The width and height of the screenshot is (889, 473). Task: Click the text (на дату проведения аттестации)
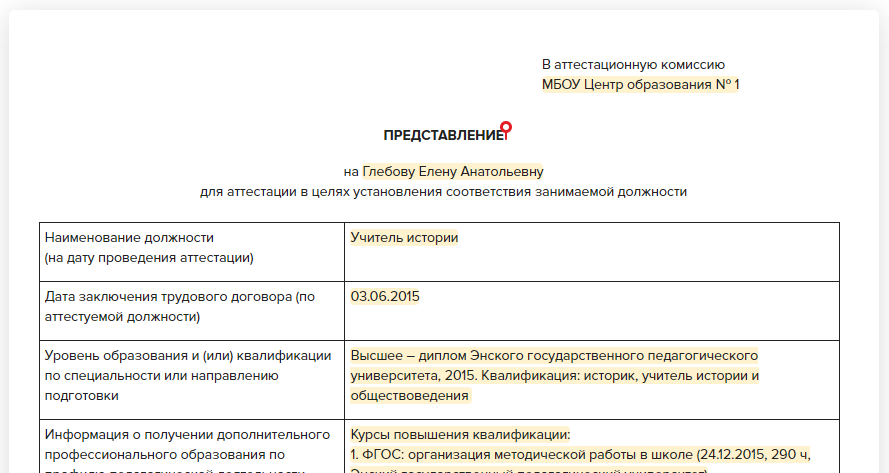pos(148,258)
